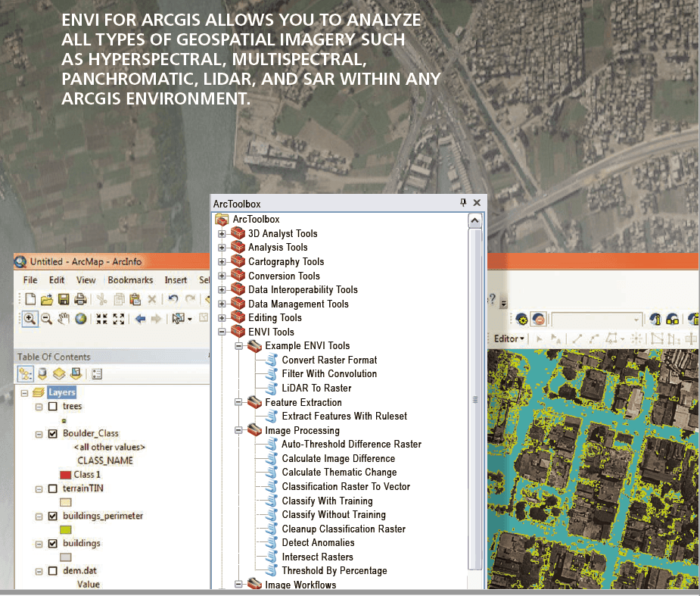Open the Bookmarks menu
The width and height of the screenshot is (700, 596).
(x=130, y=280)
